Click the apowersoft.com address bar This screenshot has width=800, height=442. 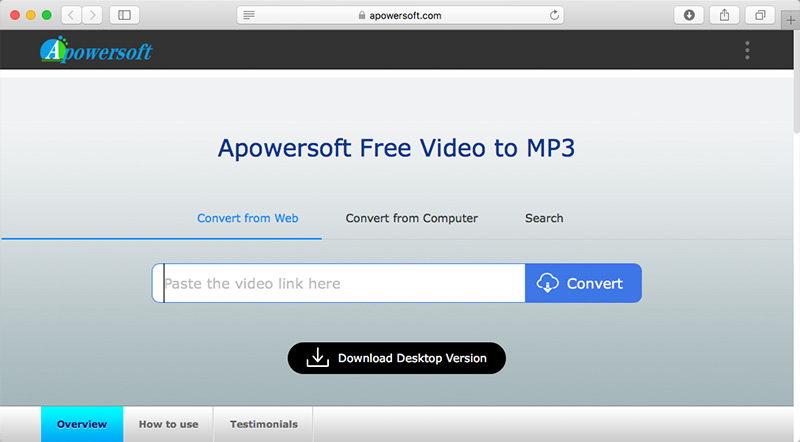pyautogui.click(x=400, y=15)
